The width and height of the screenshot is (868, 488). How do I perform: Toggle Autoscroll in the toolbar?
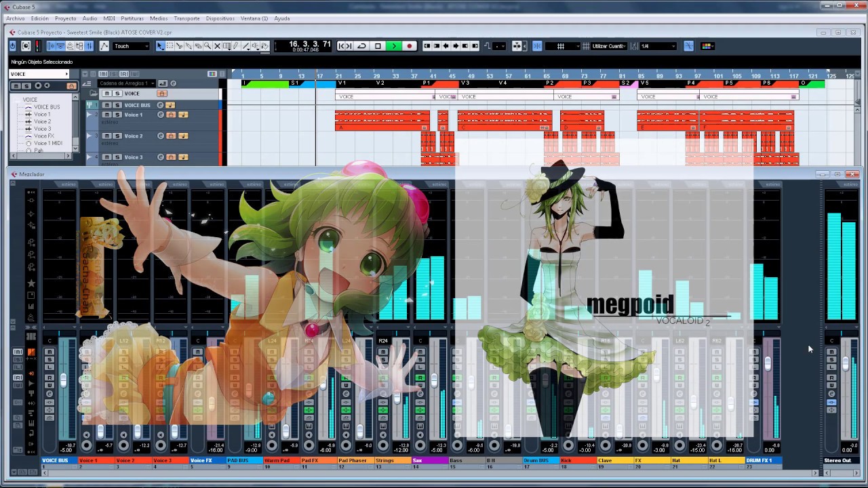(x=517, y=46)
